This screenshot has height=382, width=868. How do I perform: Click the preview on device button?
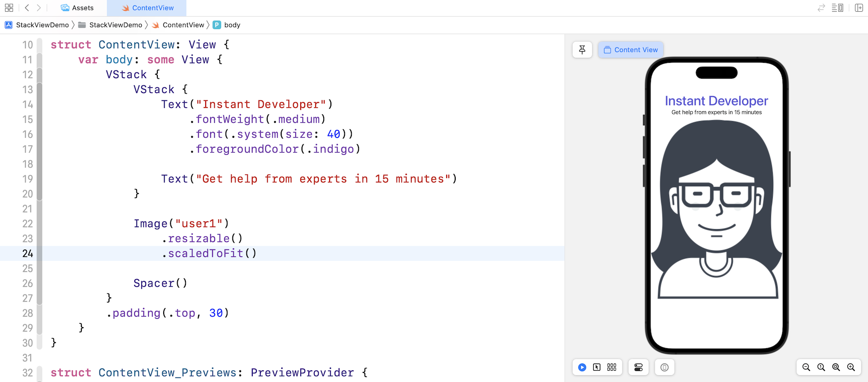664,368
